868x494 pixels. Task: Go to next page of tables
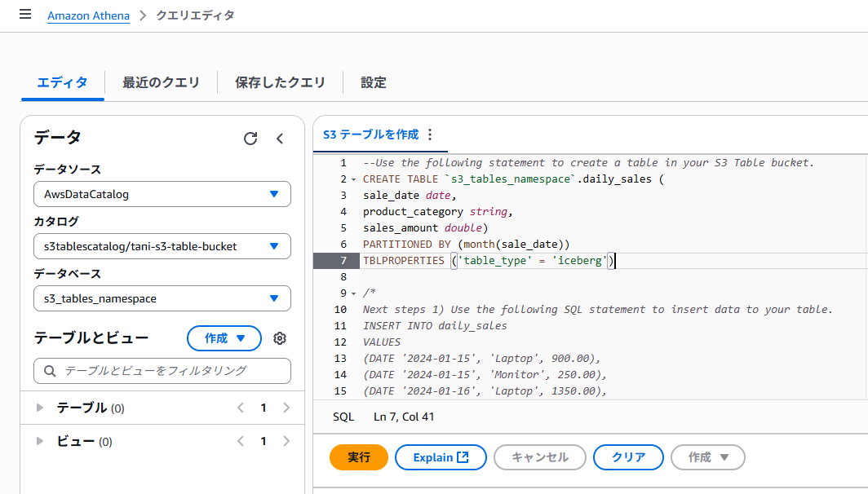[x=286, y=408]
